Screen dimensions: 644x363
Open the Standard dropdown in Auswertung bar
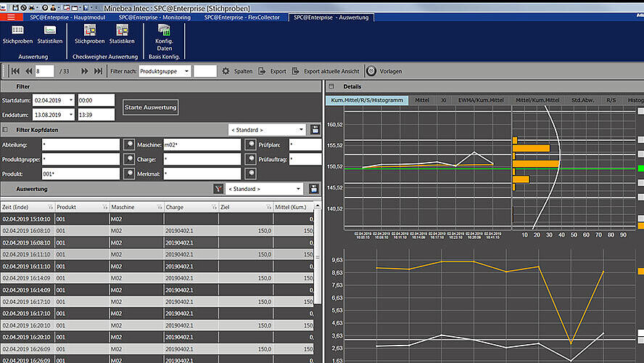pos(298,189)
